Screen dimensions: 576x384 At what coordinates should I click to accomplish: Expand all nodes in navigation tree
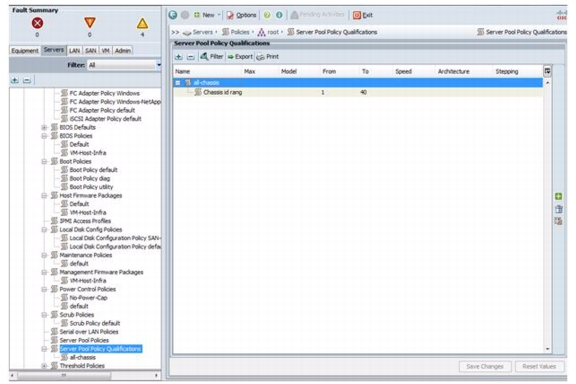pyautogui.click(x=15, y=80)
